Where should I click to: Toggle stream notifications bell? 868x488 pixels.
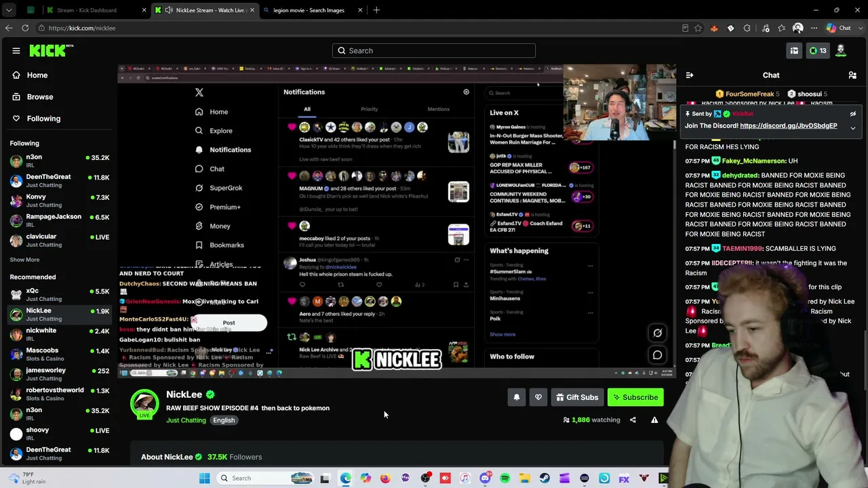coord(517,397)
